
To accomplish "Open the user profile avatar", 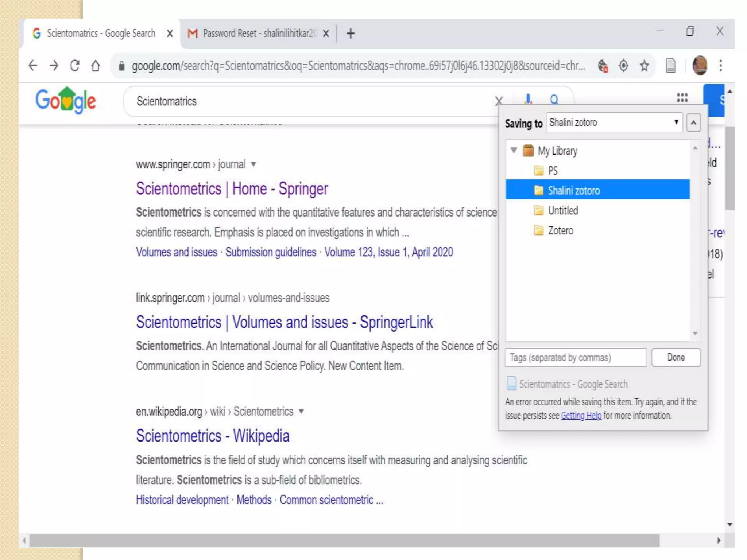I will tap(700, 66).
